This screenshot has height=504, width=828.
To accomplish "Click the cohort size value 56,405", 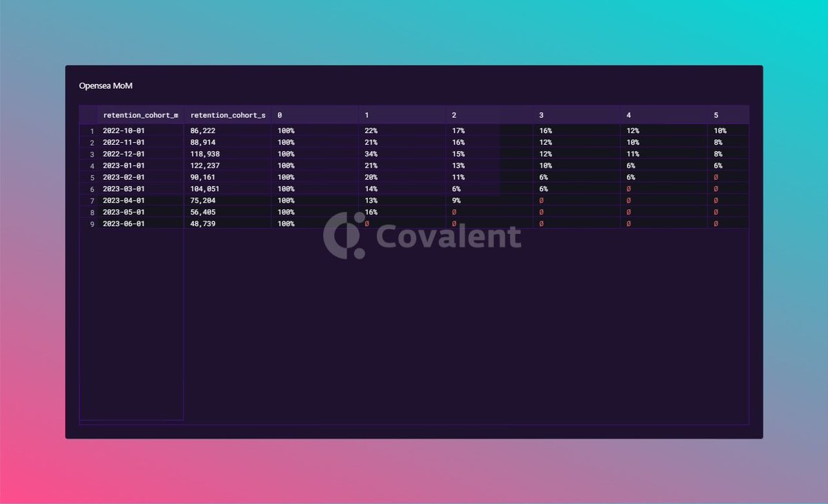I will coord(203,212).
